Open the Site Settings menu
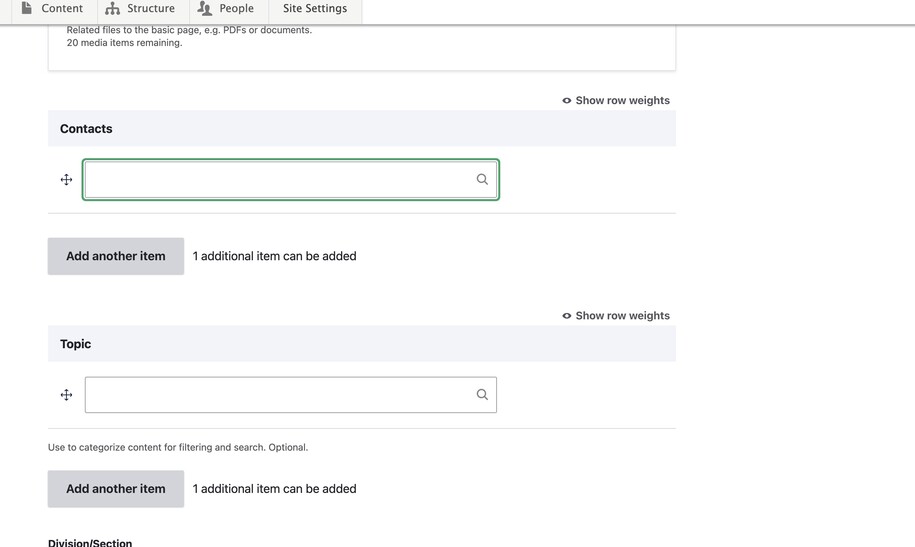 point(315,9)
